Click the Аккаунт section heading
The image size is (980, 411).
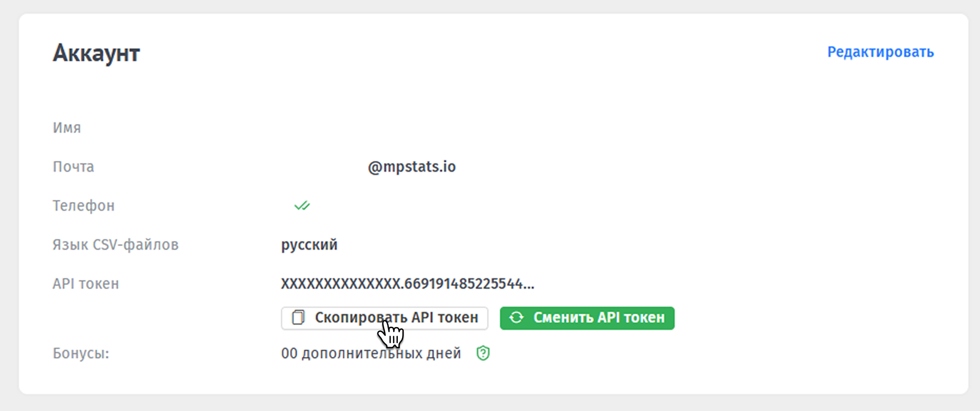96,53
